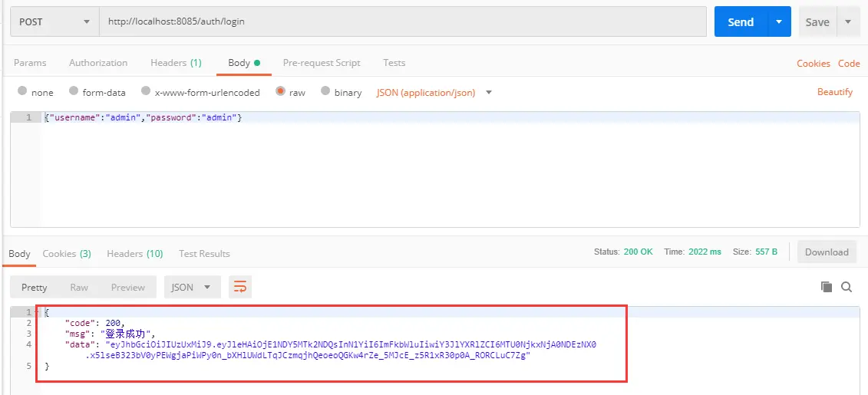Click line number 1 in request editor
The width and height of the screenshot is (868, 395).
(x=29, y=118)
